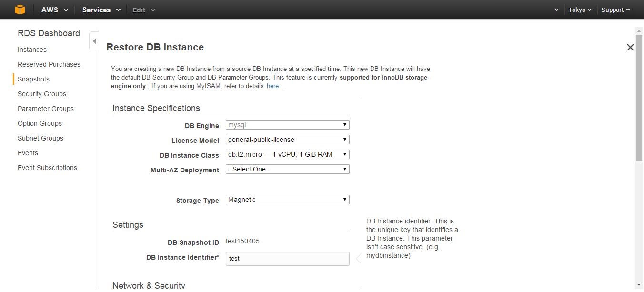Click the Restore DB Instance heading
Viewport: 644px width, 292px height.
coord(155,47)
